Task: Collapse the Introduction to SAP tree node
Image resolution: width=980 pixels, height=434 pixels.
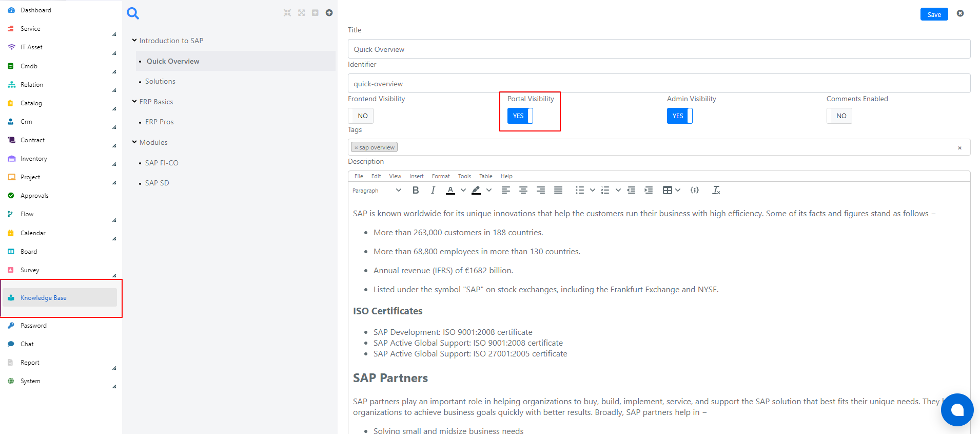Action: [134, 41]
